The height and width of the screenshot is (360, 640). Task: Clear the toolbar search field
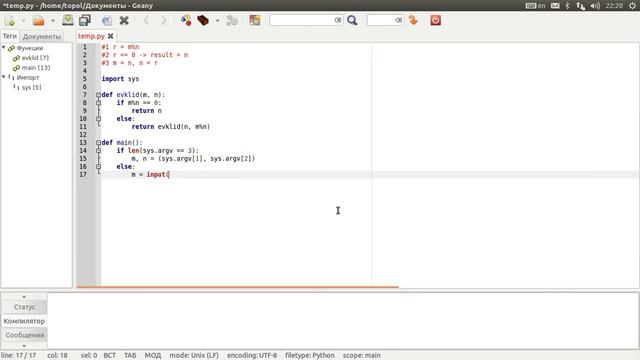tap(338, 20)
